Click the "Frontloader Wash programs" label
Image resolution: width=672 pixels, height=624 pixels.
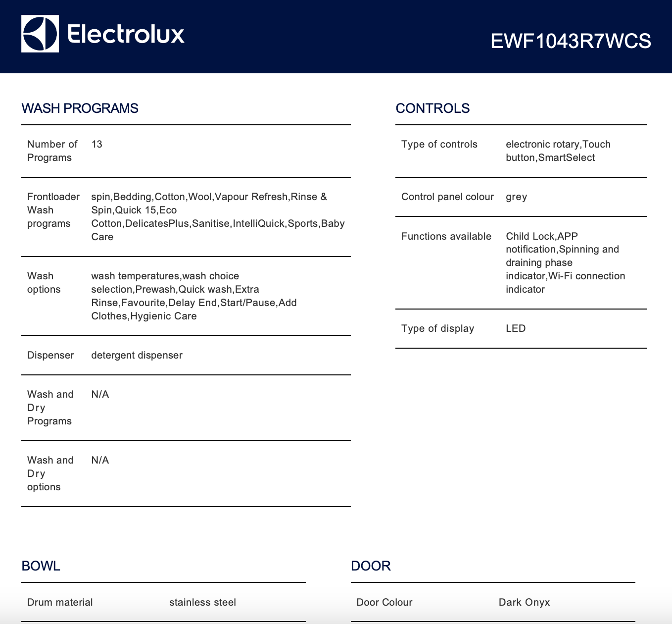(x=53, y=210)
